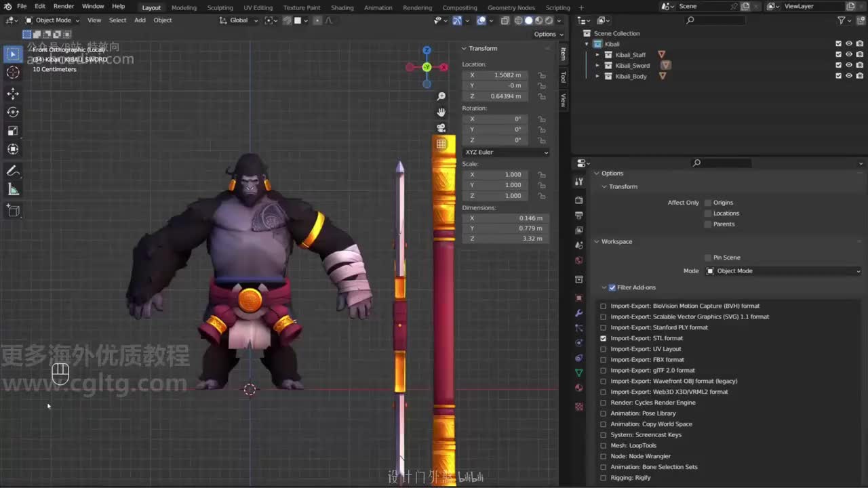Switch to solid viewport shading

click(x=529, y=20)
